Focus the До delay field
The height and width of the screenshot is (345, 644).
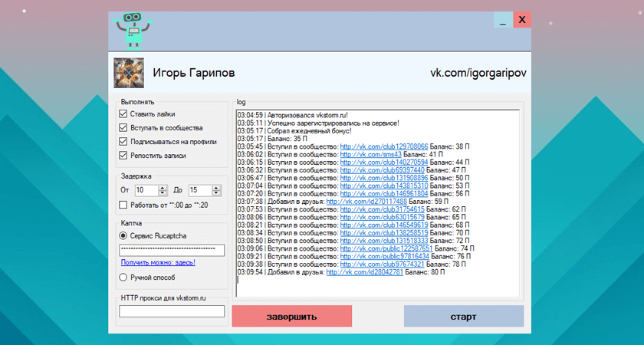200,191
